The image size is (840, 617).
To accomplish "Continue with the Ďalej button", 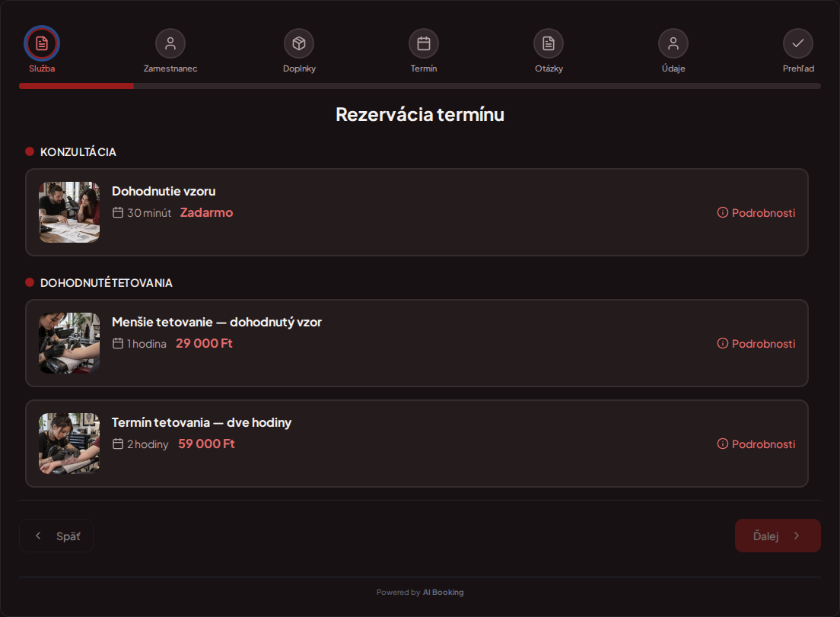I will tap(778, 536).
